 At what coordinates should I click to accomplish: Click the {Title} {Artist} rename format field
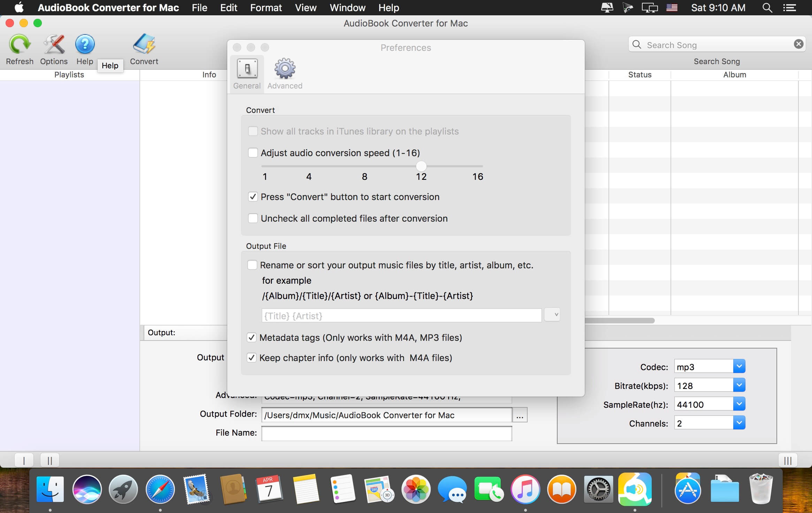click(x=401, y=315)
